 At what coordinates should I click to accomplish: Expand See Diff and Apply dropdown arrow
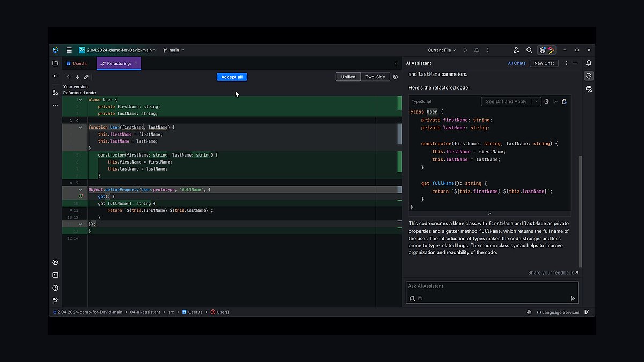tap(536, 101)
